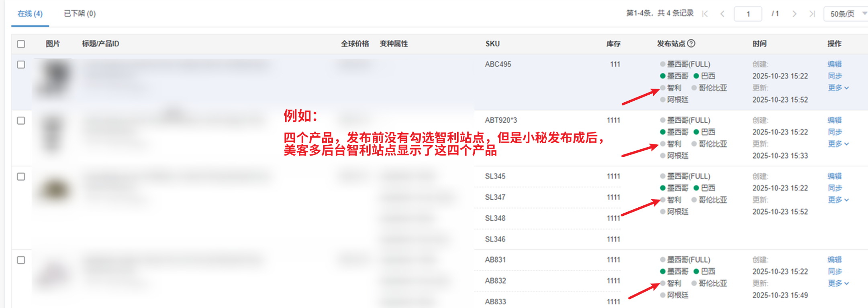Go to the next page arrow

tap(794, 14)
